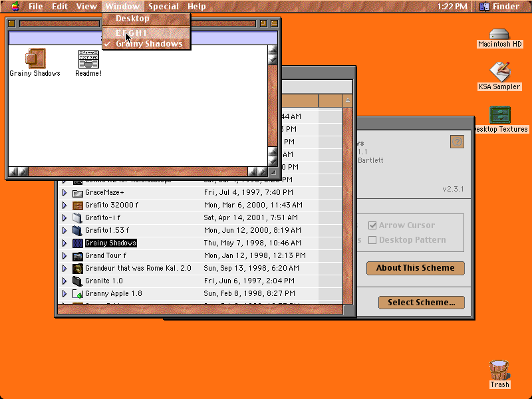Click the folder icon beside Granite 1.0
The image size is (532, 399).
click(x=78, y=281)
